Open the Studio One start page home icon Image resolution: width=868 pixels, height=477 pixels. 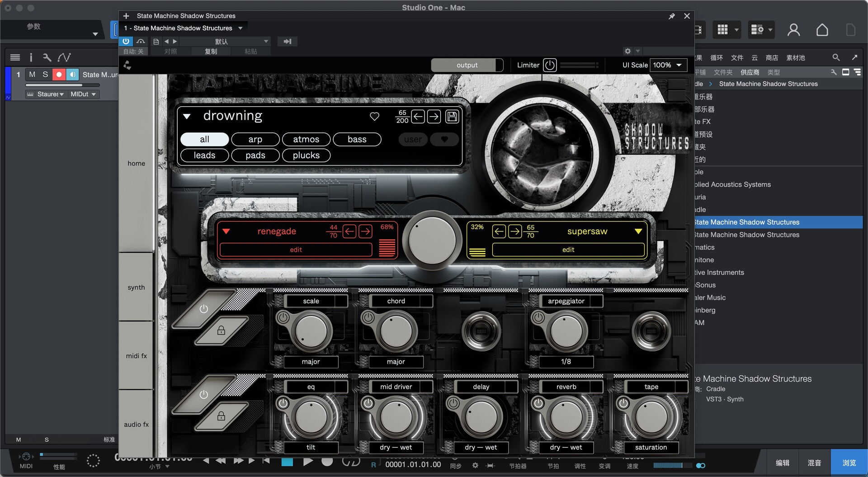pyautogui.click(x=822, y=30)
